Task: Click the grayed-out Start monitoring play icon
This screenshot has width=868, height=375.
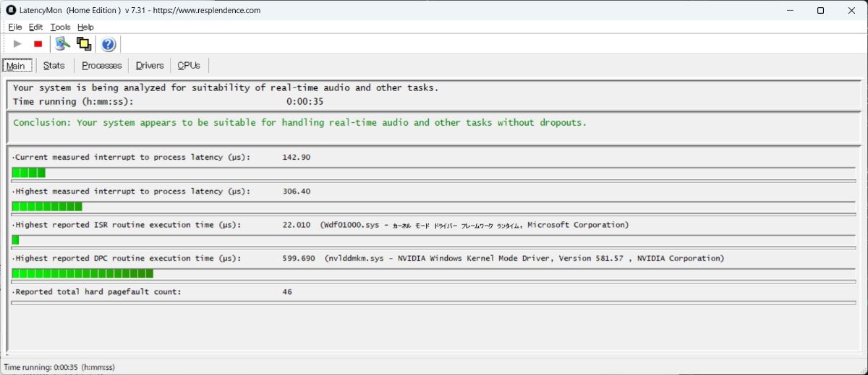Action: 17,44
